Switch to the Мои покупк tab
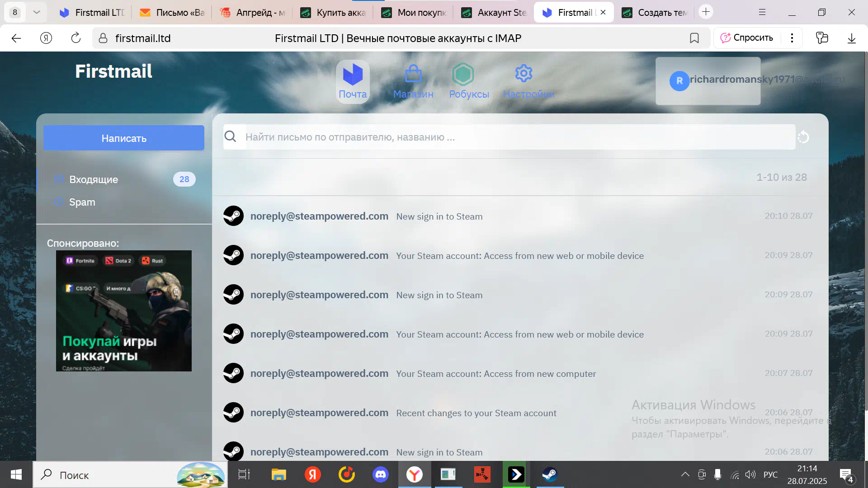868x488 pixels. [414, 13]
